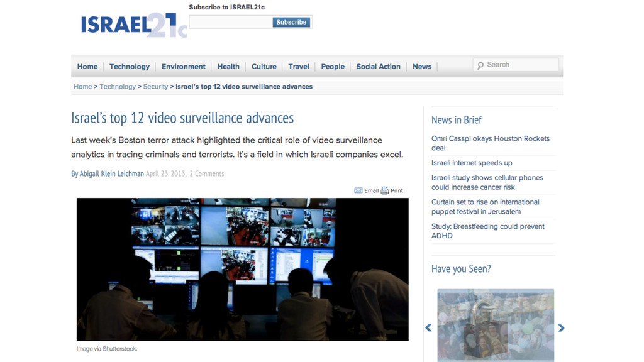644x362 pixels.
Task: Open the People menu item
Action: (x=333, y=67)
